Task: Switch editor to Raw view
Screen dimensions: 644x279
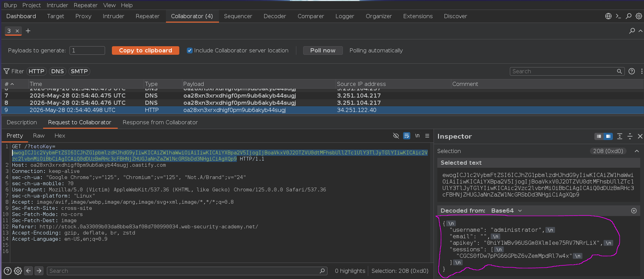Action: [x=39, y=136]
